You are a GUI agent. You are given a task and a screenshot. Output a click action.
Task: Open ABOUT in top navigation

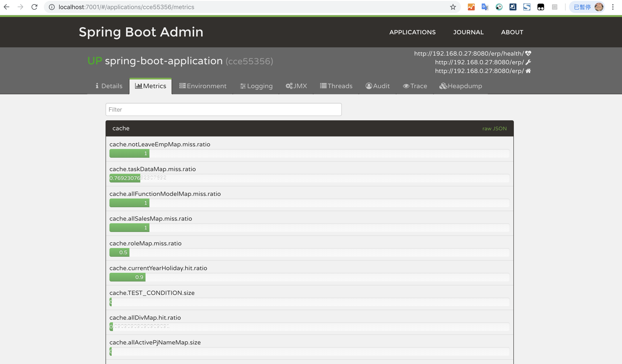click(512, 32)
